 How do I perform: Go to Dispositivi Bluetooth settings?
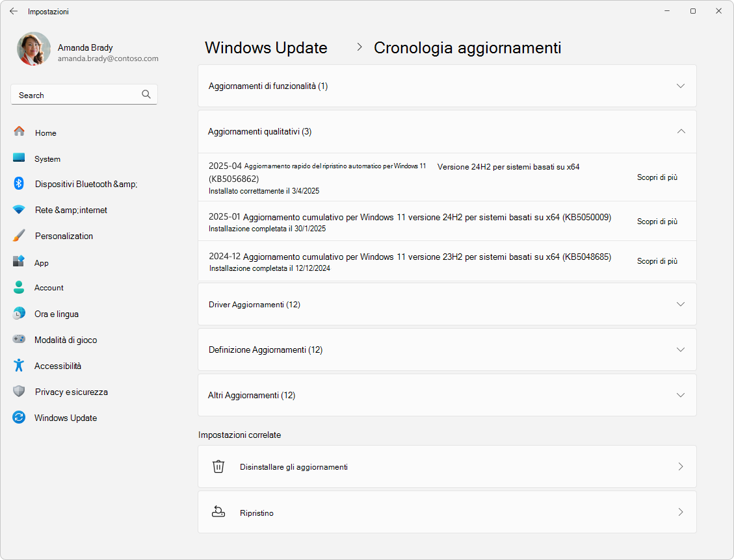(86, 185)
